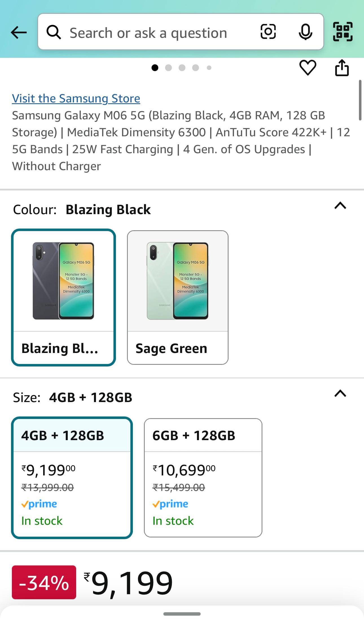Tap the bottom sheet drag handle

point(182,614)
